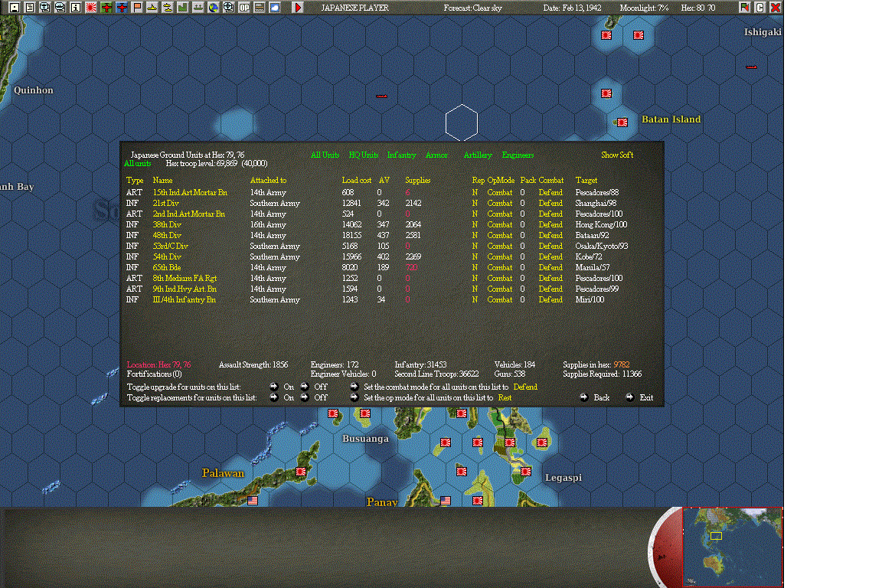This screenshot has height=588, width=882.
Task: Open the single yellow ship icon
Action: pos(152,8)
